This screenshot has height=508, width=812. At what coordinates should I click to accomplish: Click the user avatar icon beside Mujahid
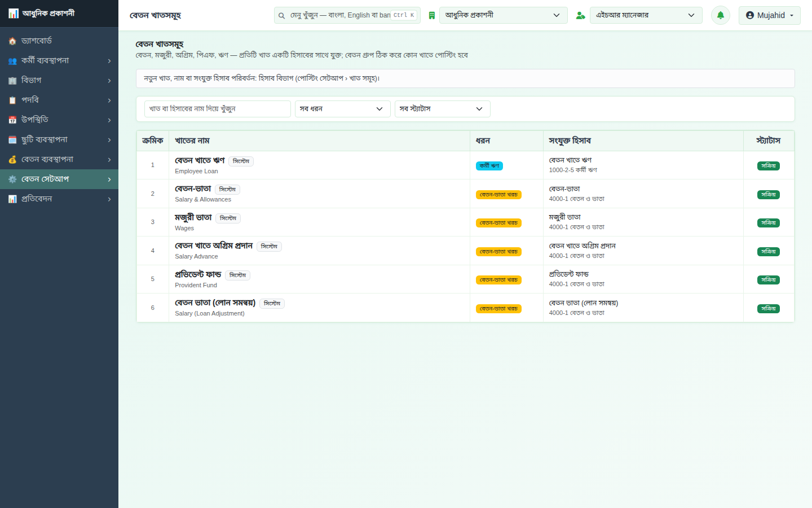[750, 15]
